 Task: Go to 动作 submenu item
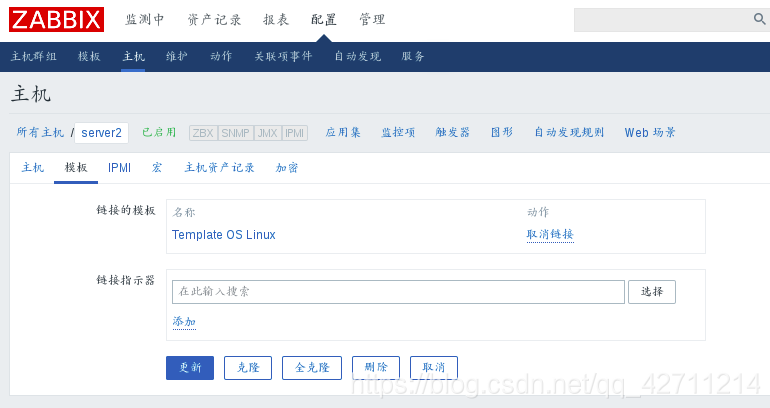pyautogui.click(x=221, y=56)
